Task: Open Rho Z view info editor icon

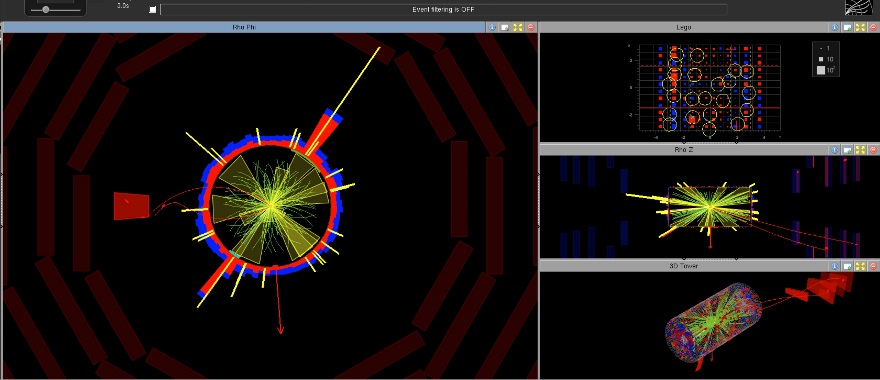Action: [x=835, y=150]
